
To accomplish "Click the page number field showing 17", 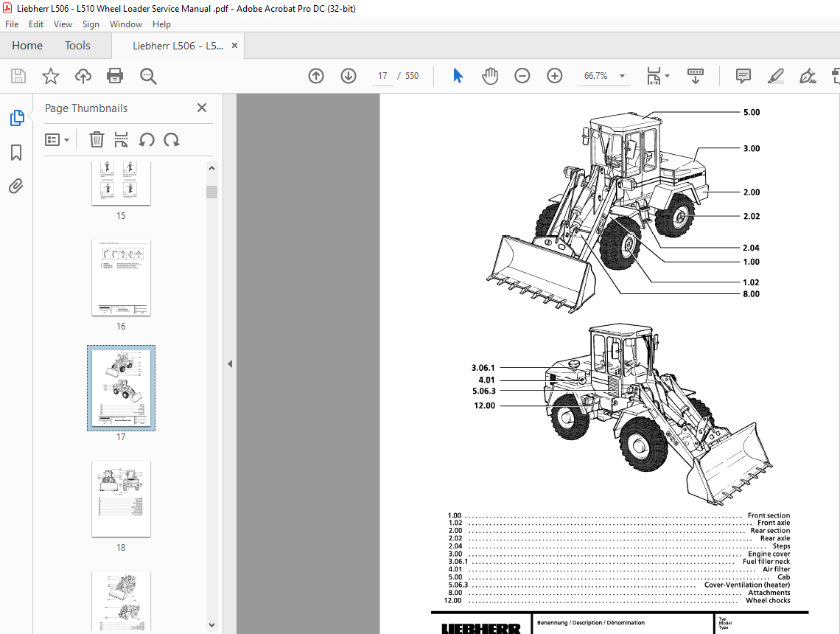I will [x=382, y=76].
